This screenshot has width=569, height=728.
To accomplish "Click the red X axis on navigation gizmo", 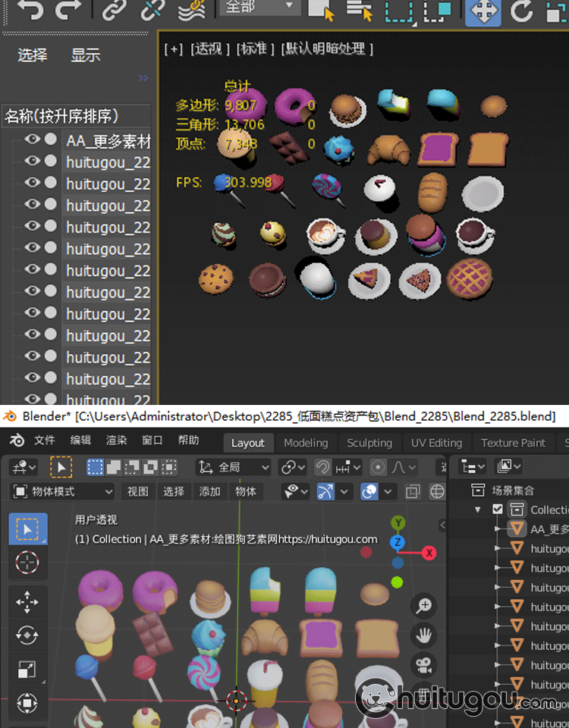I will click(x=429, y=553).
